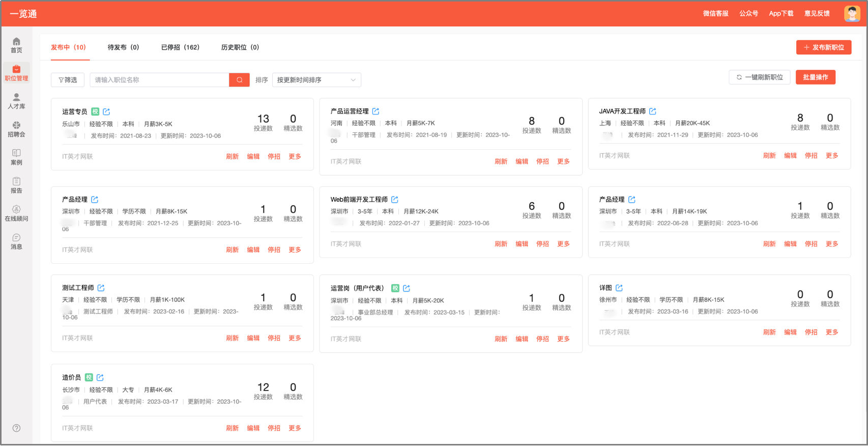Open 报告 reports sidebar icon

tap(16, 185)
